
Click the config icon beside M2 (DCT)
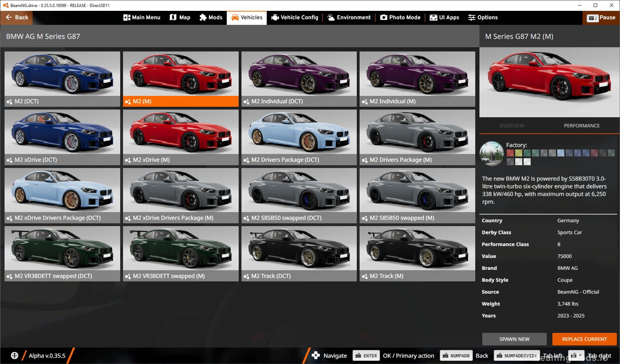(9, 101)
